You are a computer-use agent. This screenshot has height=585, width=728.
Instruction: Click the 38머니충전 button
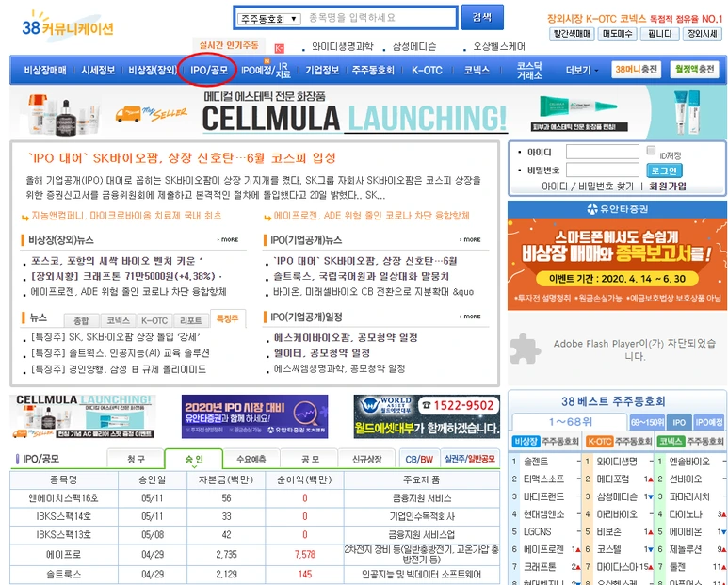pyautogui.click(x=636, y=70)
